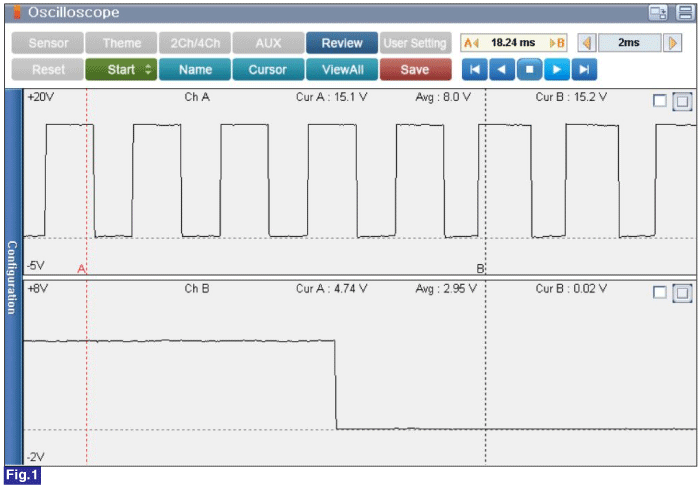Select the AUX tab
The height and width of the screenshot is (487, 700).
pos(268,43)
